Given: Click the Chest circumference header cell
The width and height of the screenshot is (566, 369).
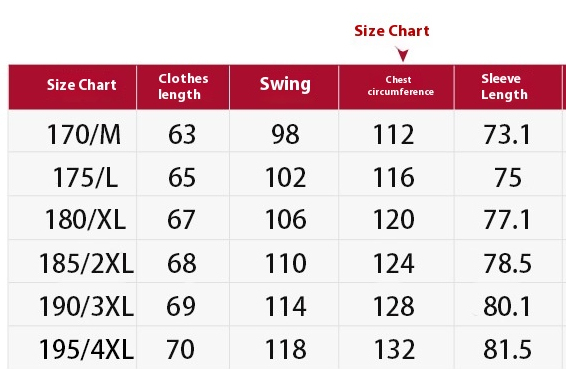Looking at the screenshot, I should (396, 87).
